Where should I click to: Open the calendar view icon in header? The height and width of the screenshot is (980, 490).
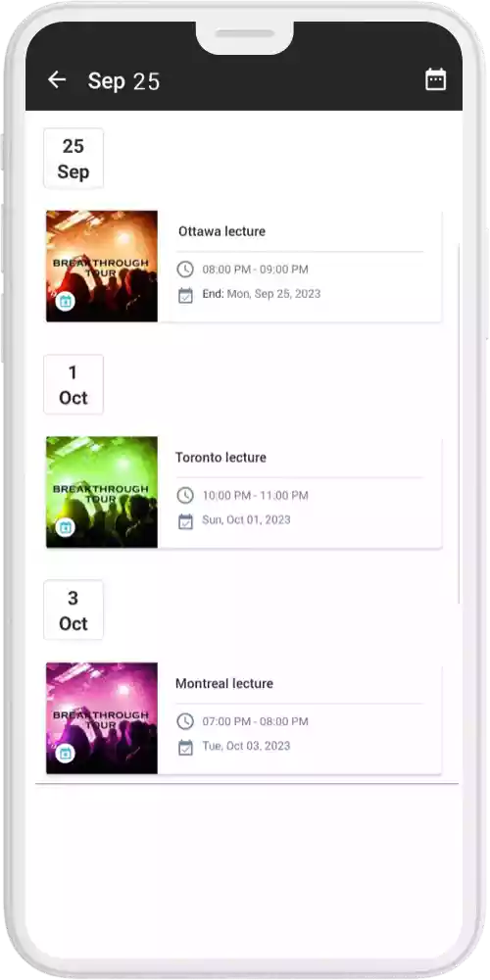(436, 79)
